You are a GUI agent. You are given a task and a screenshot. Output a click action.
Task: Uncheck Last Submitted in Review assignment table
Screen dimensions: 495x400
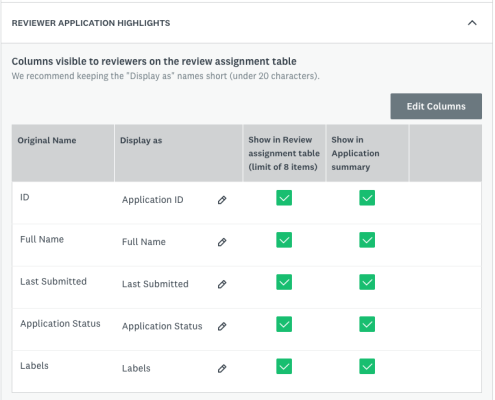pos(284,282)
